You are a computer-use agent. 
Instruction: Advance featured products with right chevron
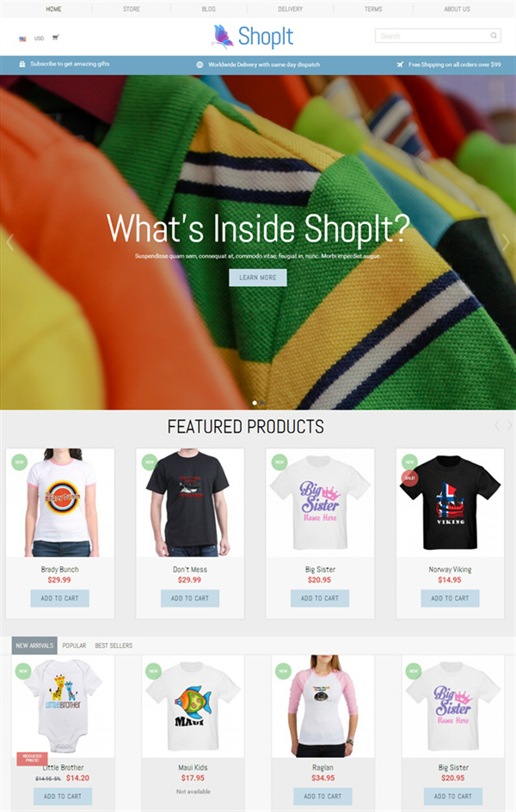[510, 425]
